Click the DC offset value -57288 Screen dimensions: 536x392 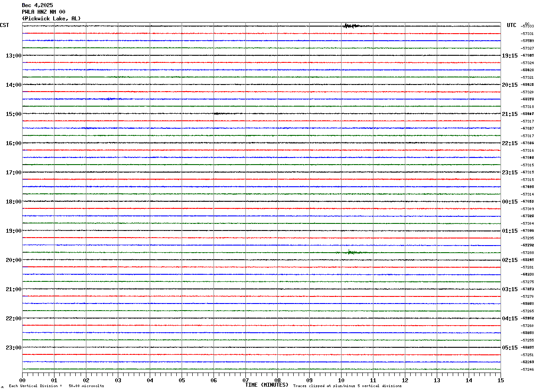pos(528,253)
